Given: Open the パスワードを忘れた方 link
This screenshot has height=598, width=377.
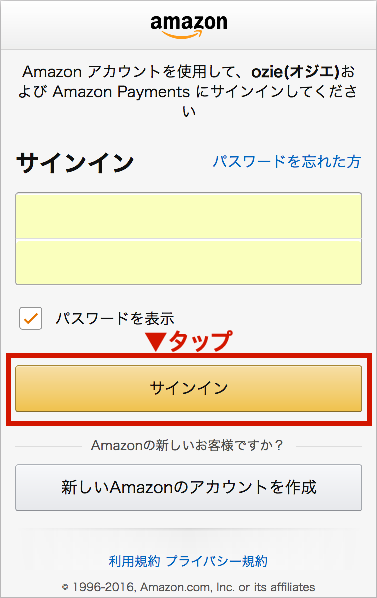Looking at the screenshot, I should tap(287, 161).
